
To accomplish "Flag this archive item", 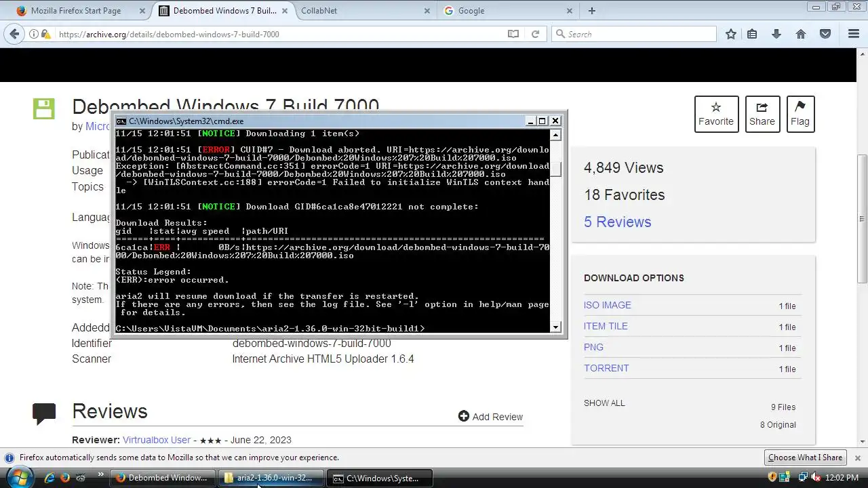I will click(800, 114).
